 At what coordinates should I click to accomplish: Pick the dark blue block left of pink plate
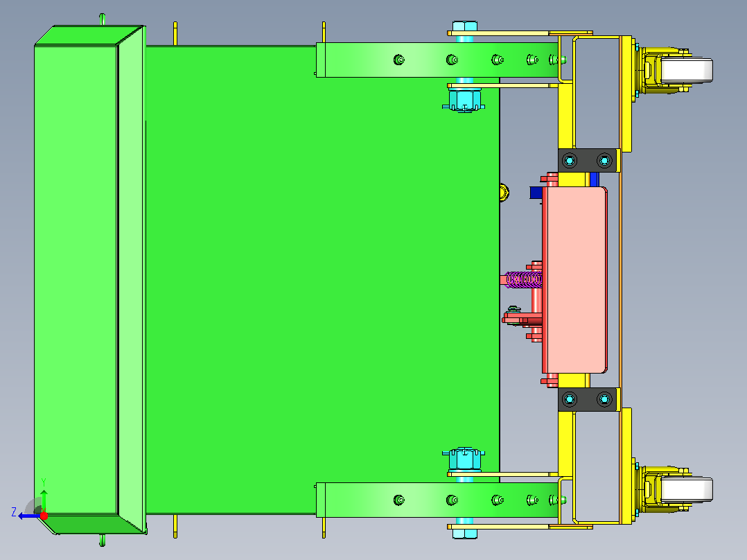(x=536, y=193)
